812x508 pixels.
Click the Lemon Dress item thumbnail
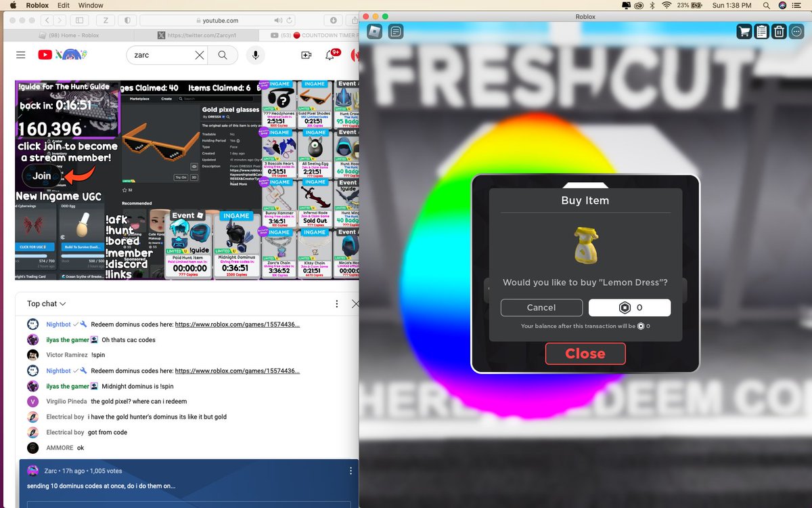coord(585,245)
